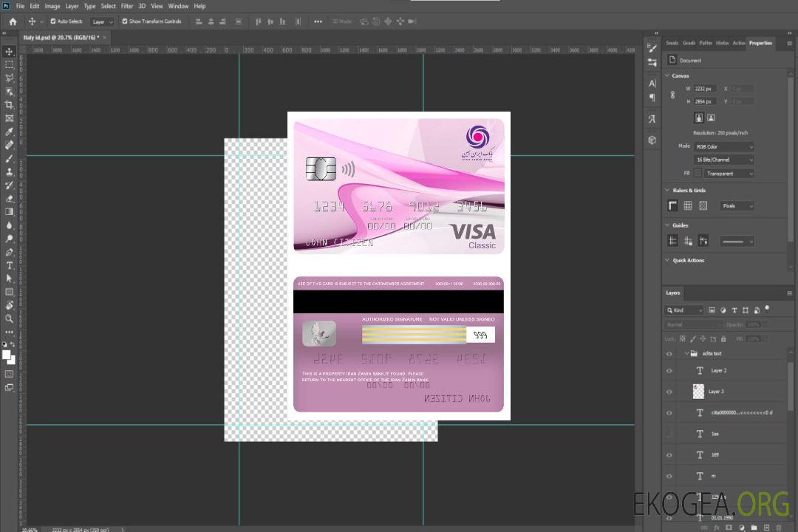
Task: Hide Layer 3 visibility eye
Action: 669,392
